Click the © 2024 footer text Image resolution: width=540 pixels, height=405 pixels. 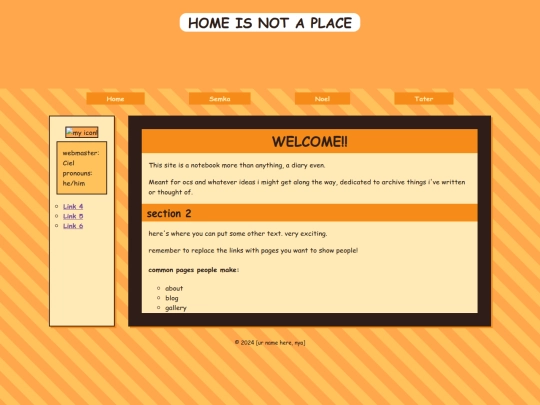click(270, 343)
